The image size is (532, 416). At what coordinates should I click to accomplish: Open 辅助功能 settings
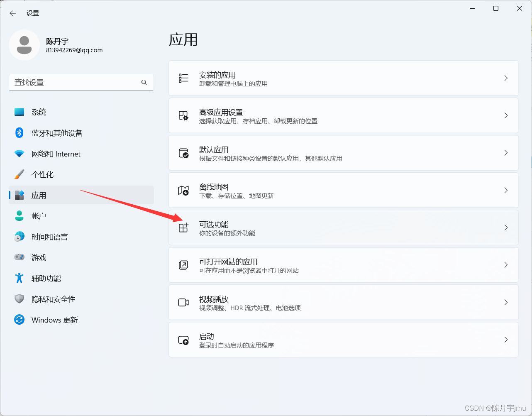click(x=81, y=278)
